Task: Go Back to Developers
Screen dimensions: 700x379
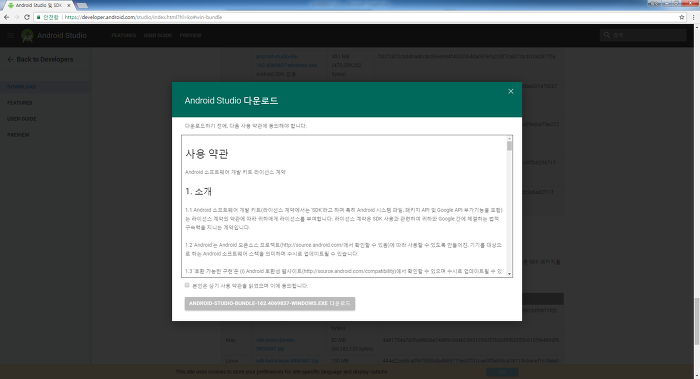Action: pyautogui.click(x=40, y=59)
